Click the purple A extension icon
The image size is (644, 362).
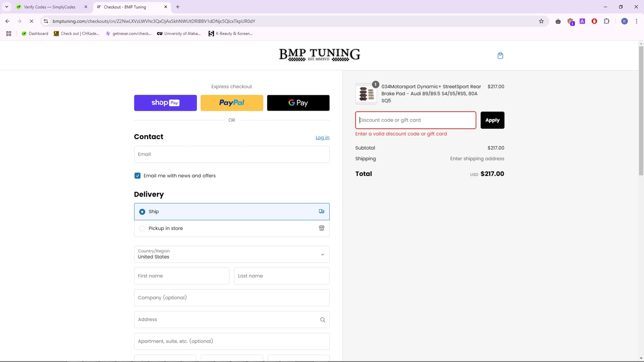(x=582, y=21)
